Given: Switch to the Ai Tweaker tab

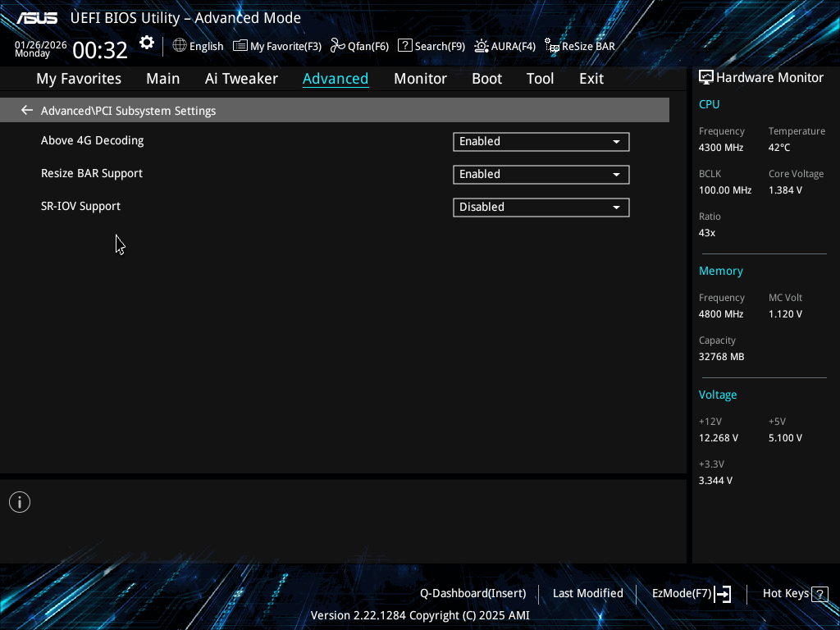Looking at the screenshot, I should click(x=241, y=79).
